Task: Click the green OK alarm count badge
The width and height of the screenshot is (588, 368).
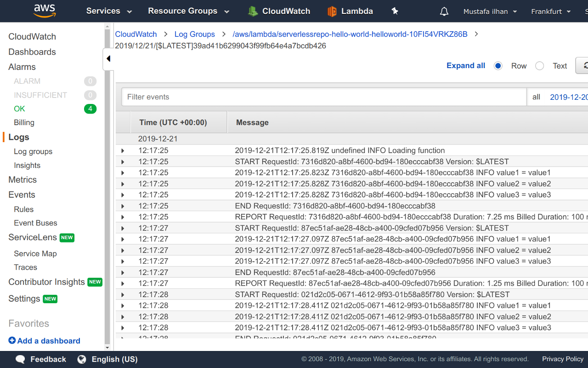Action: pos(90,109)
